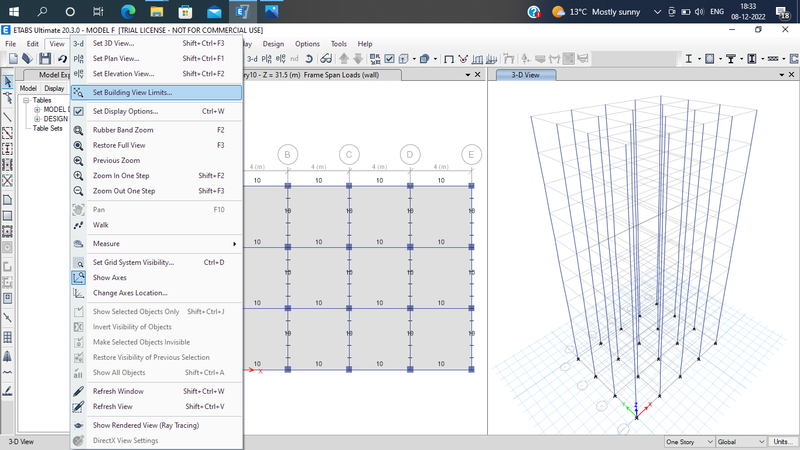The width and height of the screenshot is (800, 450).
Task: Select the draw beam line tool
Action: pos(8,117)
